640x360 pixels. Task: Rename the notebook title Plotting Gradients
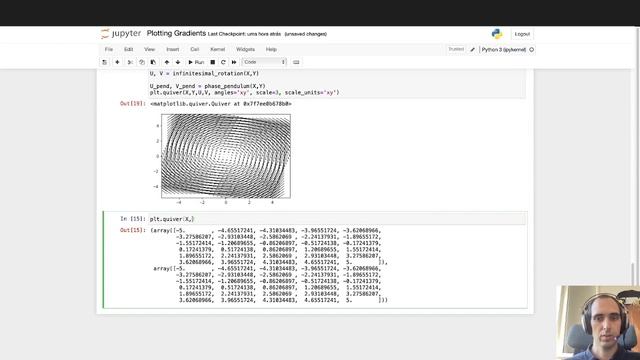(x=176, y=33)
